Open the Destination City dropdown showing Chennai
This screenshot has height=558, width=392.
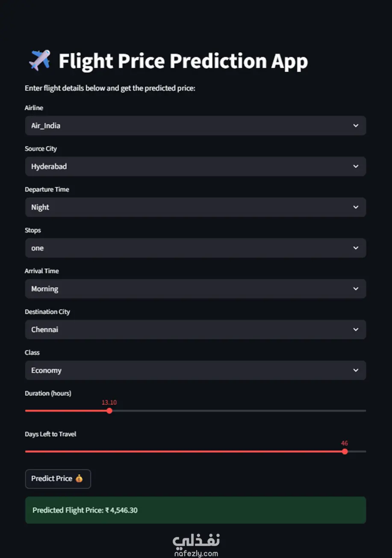pos(188,329)
